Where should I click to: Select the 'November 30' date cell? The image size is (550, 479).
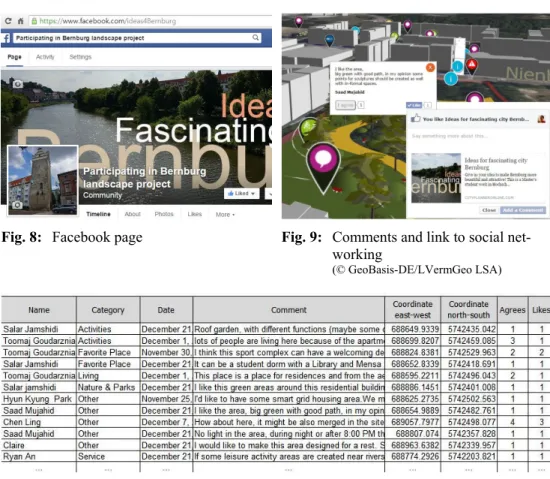166,352
